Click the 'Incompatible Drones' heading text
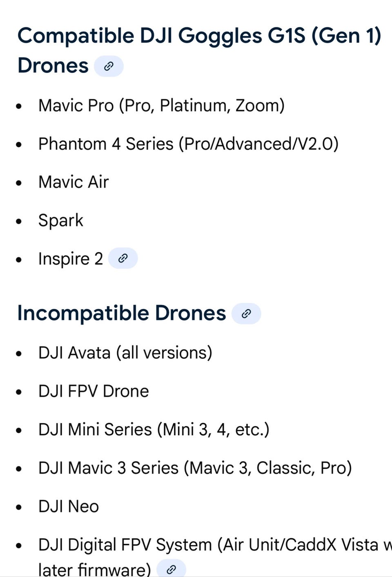The height and width of the screenshot is (577, 392). pos(121,313)
